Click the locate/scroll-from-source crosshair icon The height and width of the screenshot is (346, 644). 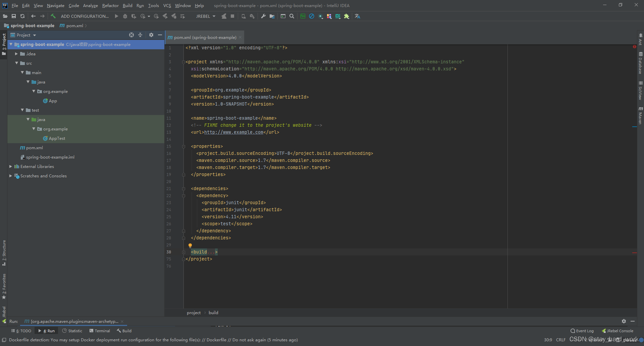coord(131,35)
